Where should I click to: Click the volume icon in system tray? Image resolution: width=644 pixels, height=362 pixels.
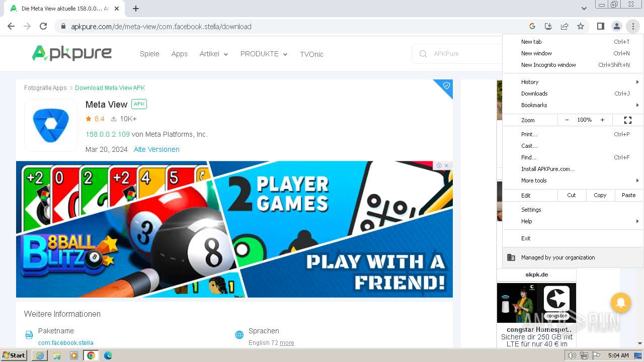572,355
